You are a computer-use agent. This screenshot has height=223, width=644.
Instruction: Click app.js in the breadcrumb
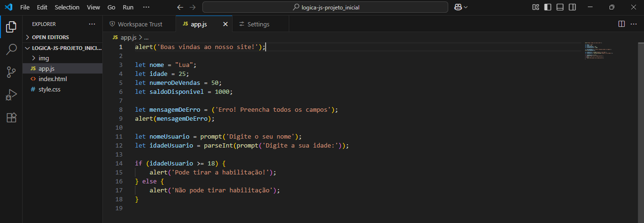pyautogui.click(x=128, y=37)
